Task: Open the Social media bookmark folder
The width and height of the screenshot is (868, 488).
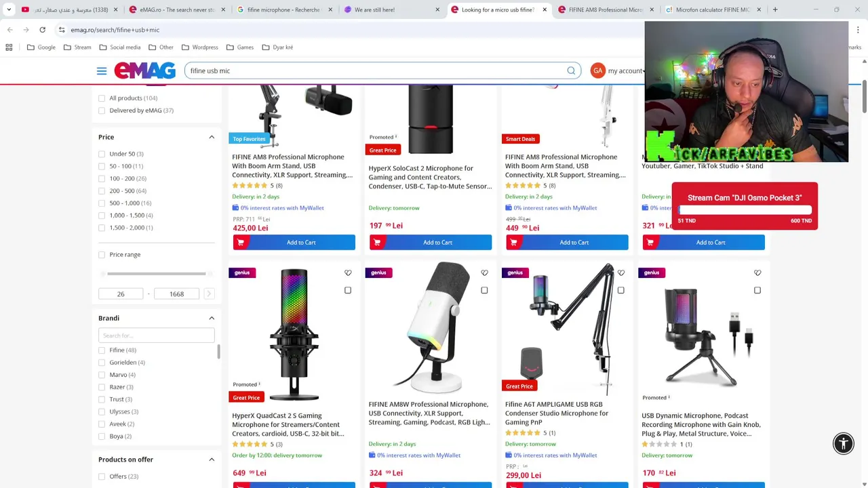Action: (x=119, y=47)
